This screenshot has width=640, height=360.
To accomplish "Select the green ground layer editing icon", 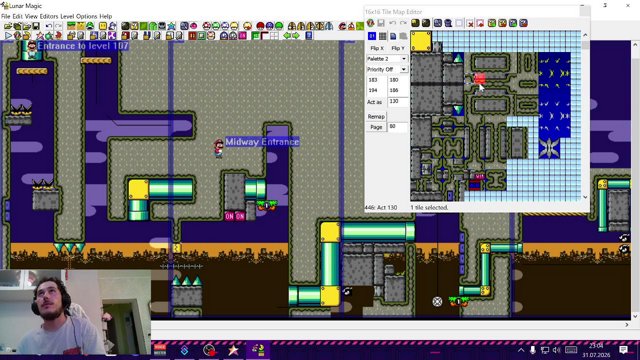I will [71, 26].
